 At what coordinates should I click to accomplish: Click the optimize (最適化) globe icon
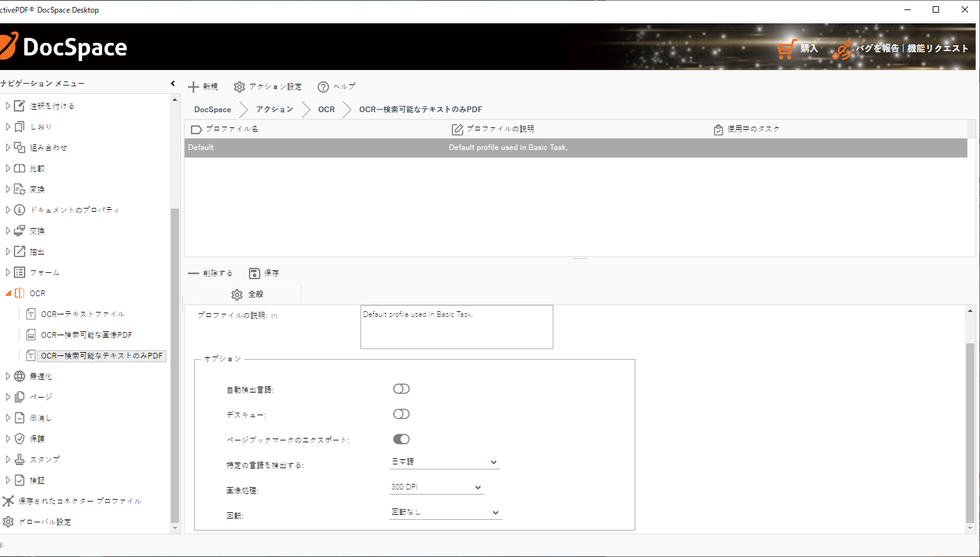point(20,376)
